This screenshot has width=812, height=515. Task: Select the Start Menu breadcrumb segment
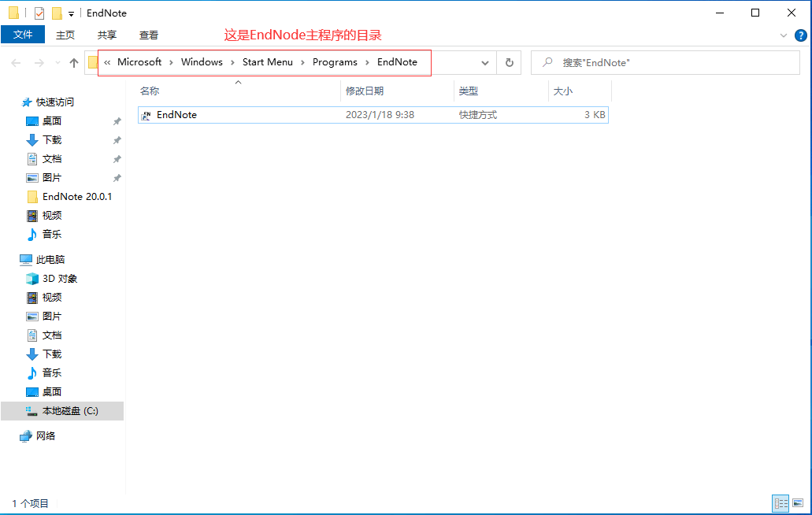click(268, 62)
